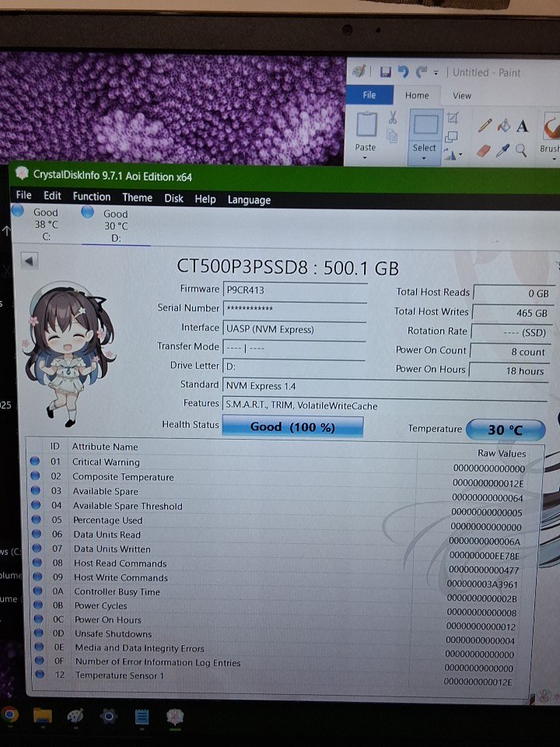Select the Pencil tool in Paint

(x=485, y=125)
